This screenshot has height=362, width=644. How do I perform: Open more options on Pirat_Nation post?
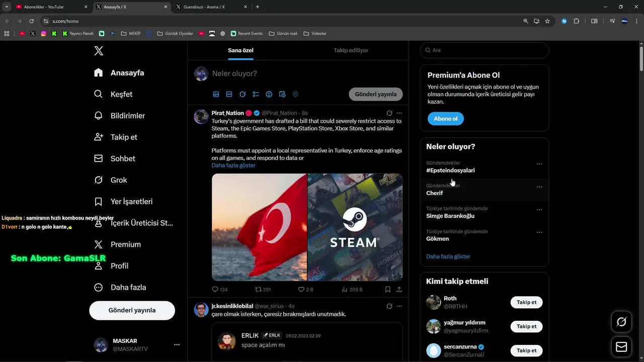[x=399, y=113]
